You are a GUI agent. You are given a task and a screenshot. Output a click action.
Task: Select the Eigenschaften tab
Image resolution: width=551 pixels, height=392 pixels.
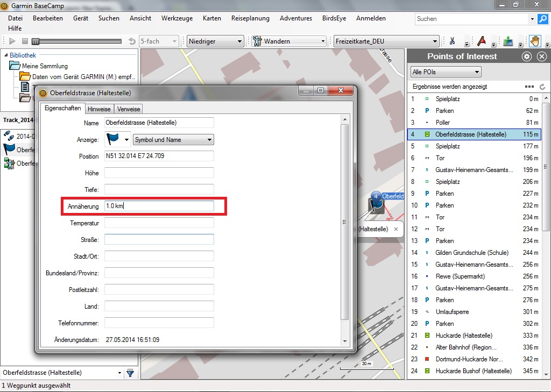63,109
